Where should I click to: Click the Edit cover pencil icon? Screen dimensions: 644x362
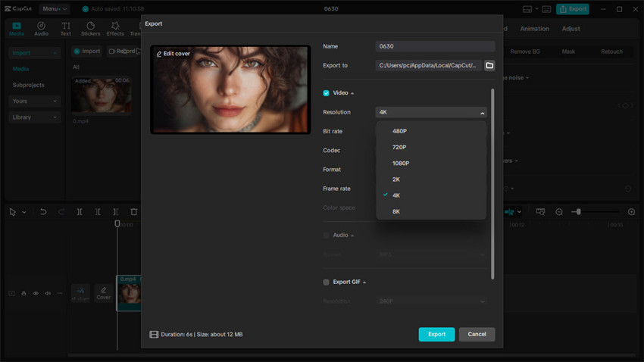coord(159,54)
